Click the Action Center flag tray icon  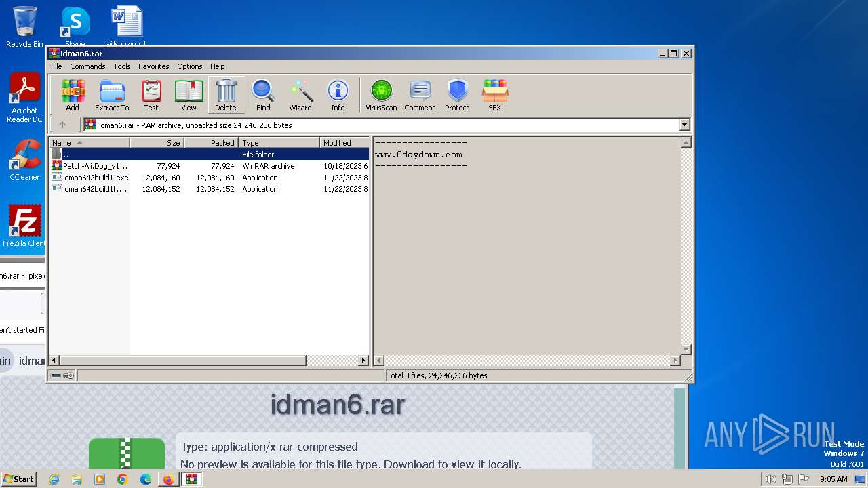pyautogui.click(x=804, y=479)
